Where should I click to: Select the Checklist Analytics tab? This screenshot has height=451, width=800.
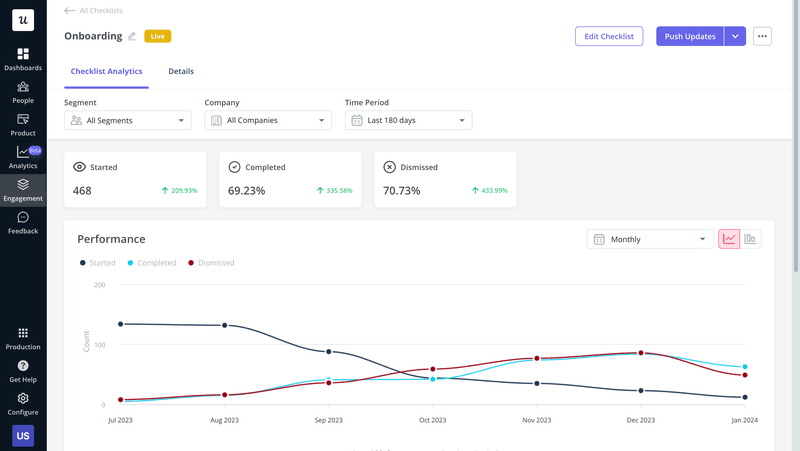click(x=106, y=72)
